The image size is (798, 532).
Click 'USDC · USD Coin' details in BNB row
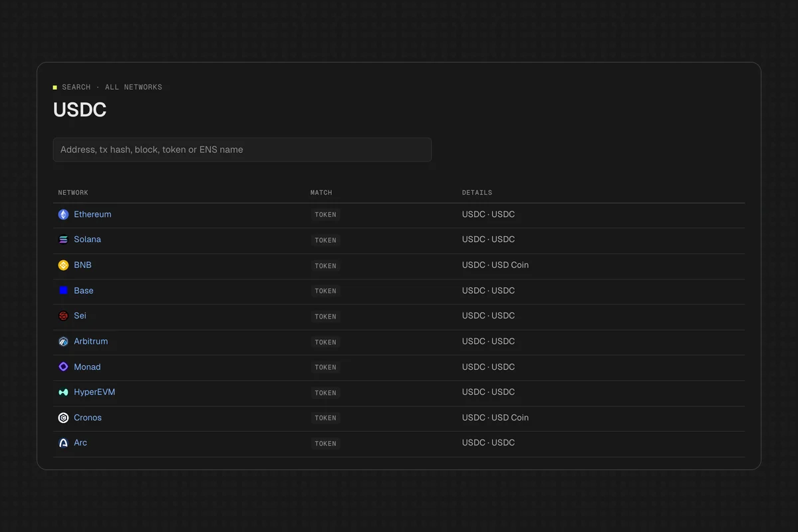pyautogui.click(x=495, y=265)
